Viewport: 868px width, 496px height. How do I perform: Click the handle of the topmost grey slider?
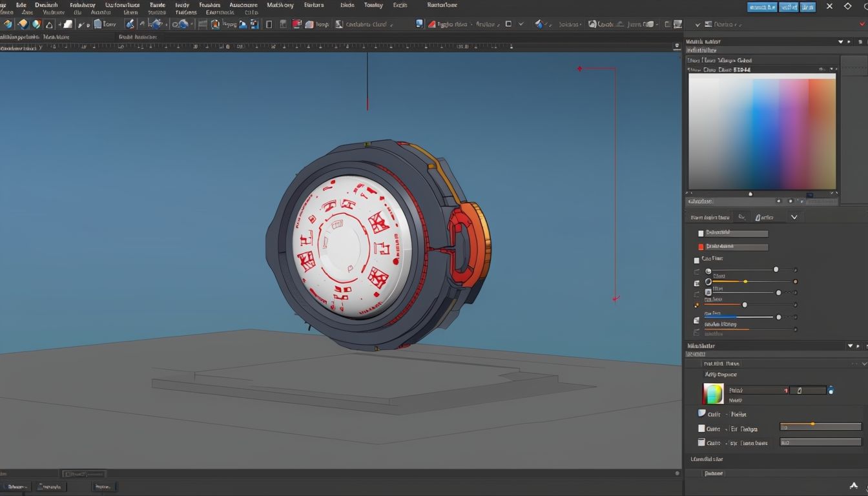776,269
